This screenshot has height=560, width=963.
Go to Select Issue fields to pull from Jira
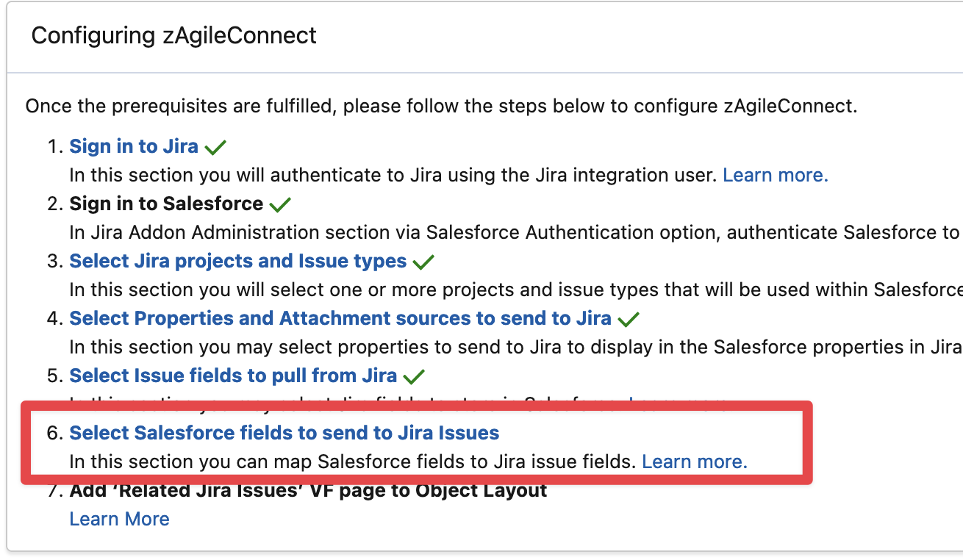[233, 376]
